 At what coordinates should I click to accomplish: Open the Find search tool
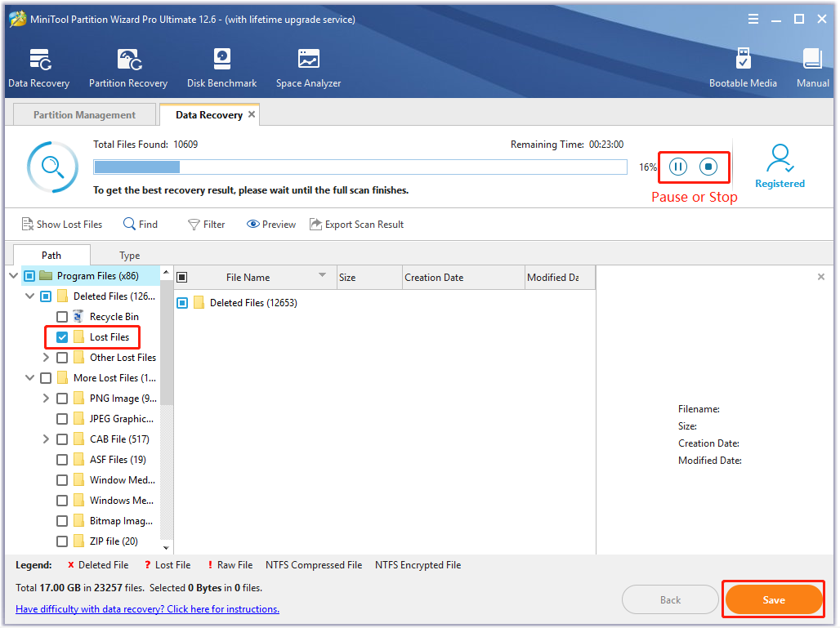click(x=141, y=225)
